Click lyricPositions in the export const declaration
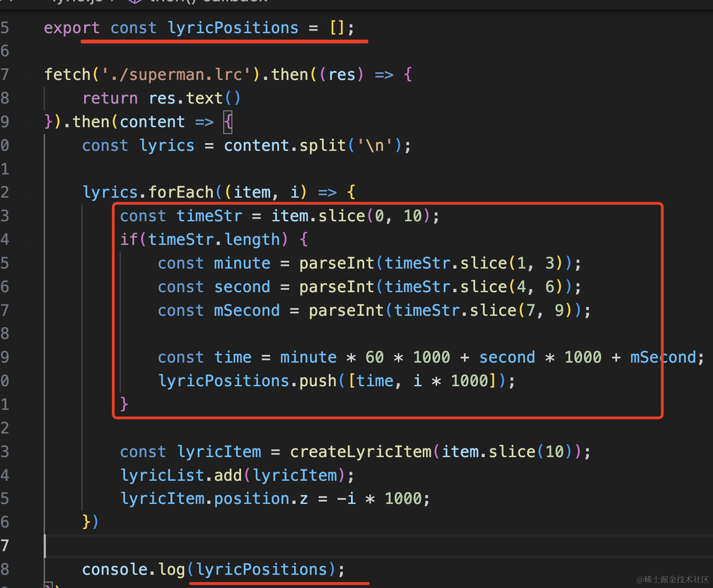The height and width of the screenshot is (588, 713). [x=233, y=28]
